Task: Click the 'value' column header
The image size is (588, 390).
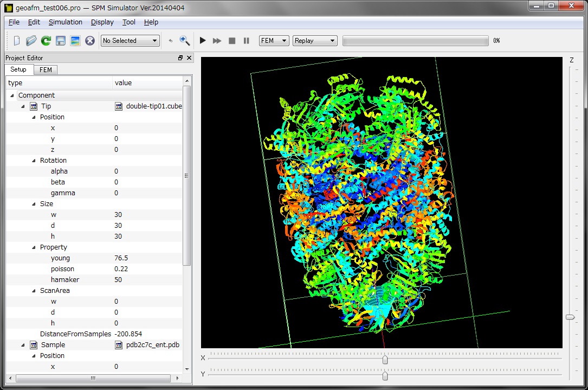Action: [x=147, y=82]
